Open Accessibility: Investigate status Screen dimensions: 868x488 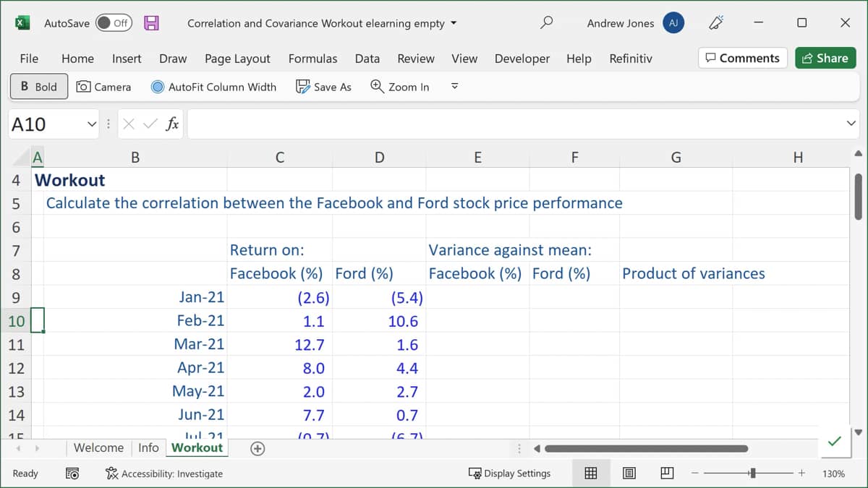164,474
